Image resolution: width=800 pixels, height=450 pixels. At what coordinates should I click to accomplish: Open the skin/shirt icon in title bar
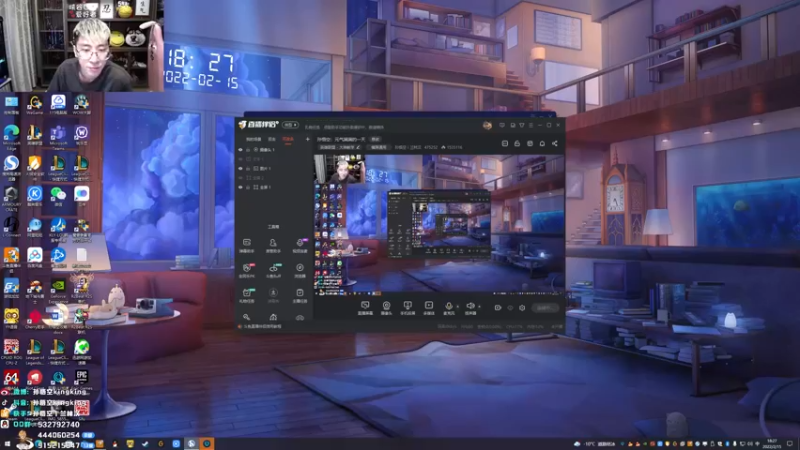coord(521,125)
